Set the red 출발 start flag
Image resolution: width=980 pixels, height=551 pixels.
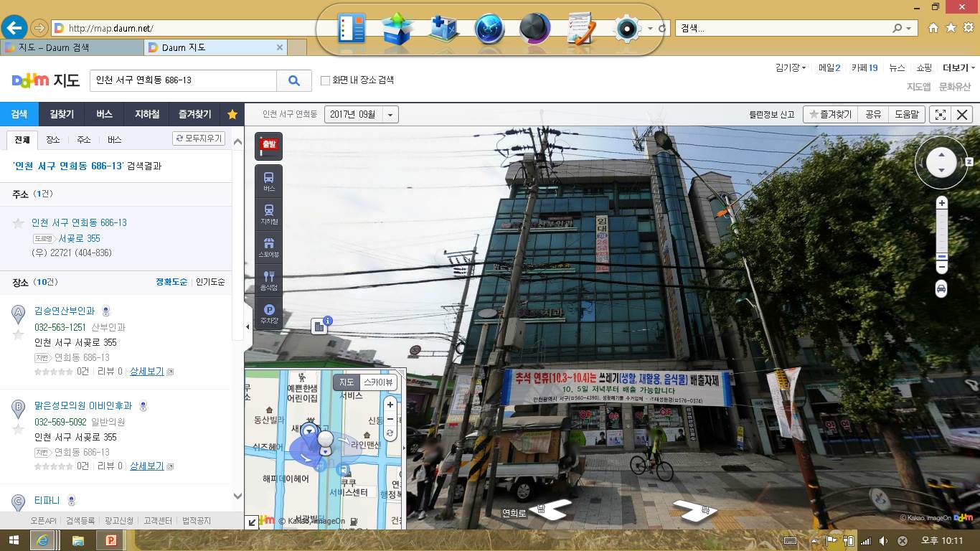[x=268, y=146]
